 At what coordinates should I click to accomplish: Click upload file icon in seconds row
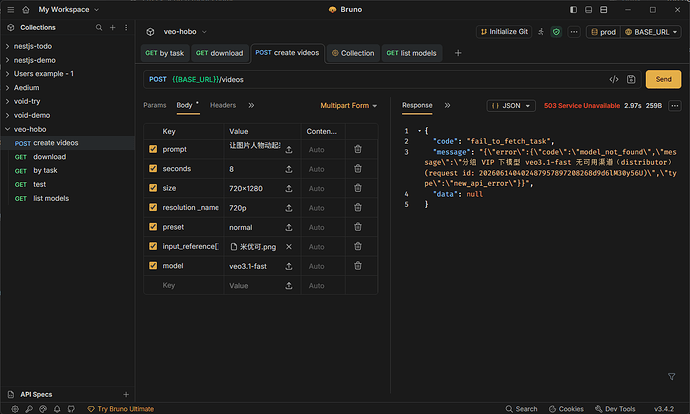[x=289, y=169]
